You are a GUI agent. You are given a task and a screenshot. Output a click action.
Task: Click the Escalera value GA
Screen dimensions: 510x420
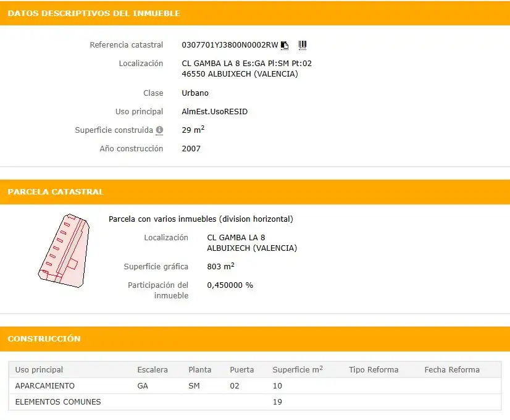point(143,386)
